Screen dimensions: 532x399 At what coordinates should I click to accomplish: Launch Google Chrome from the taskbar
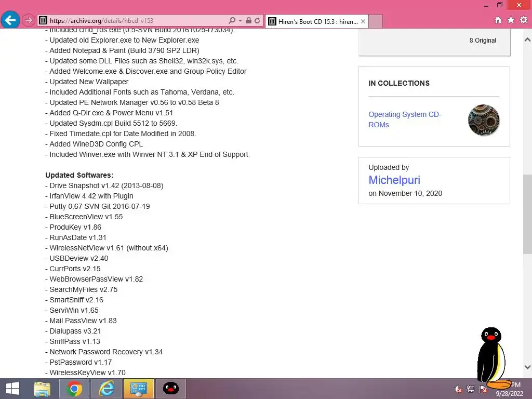click(x=74, y=389)
